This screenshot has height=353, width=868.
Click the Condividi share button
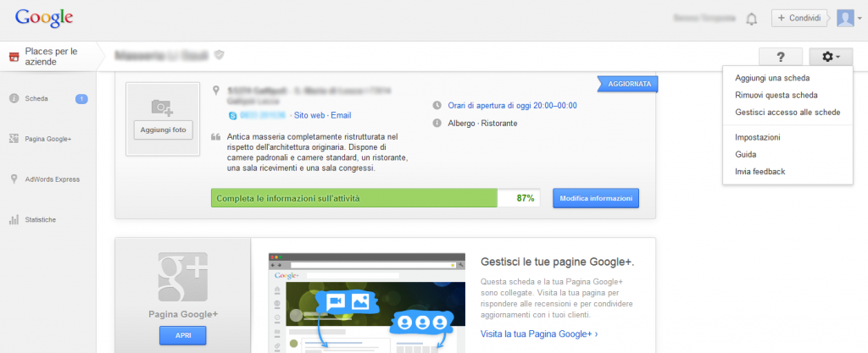pyautogui.click(x=799, y=19)
